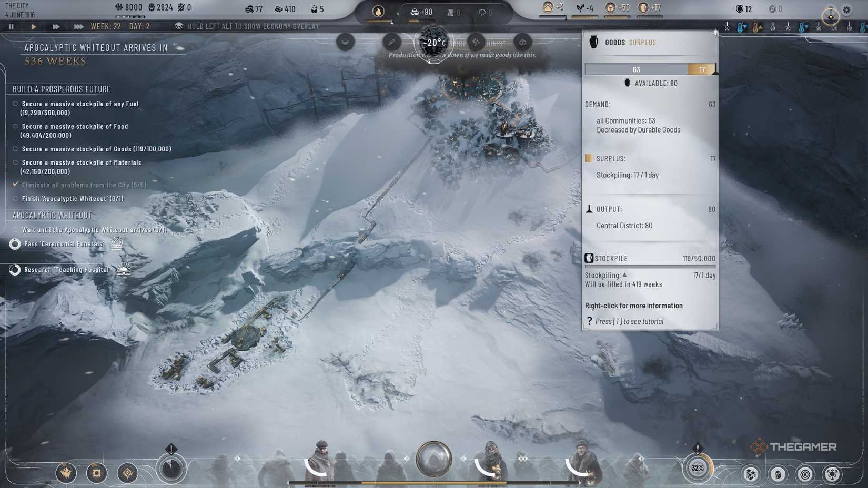The image size is (868, 488).
Task: Click the 'Pass Ceremonial Funerals' objective button
Action: point(62,243)
